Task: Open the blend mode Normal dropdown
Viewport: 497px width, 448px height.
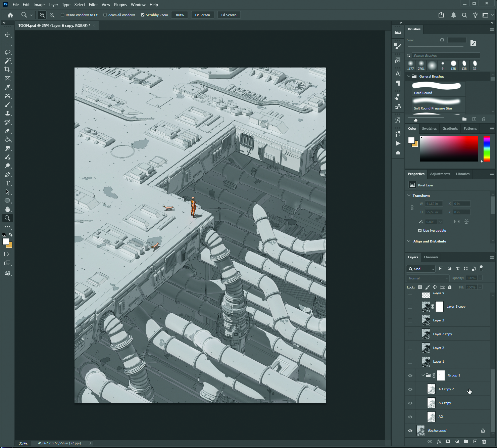Action: [428, 278]
